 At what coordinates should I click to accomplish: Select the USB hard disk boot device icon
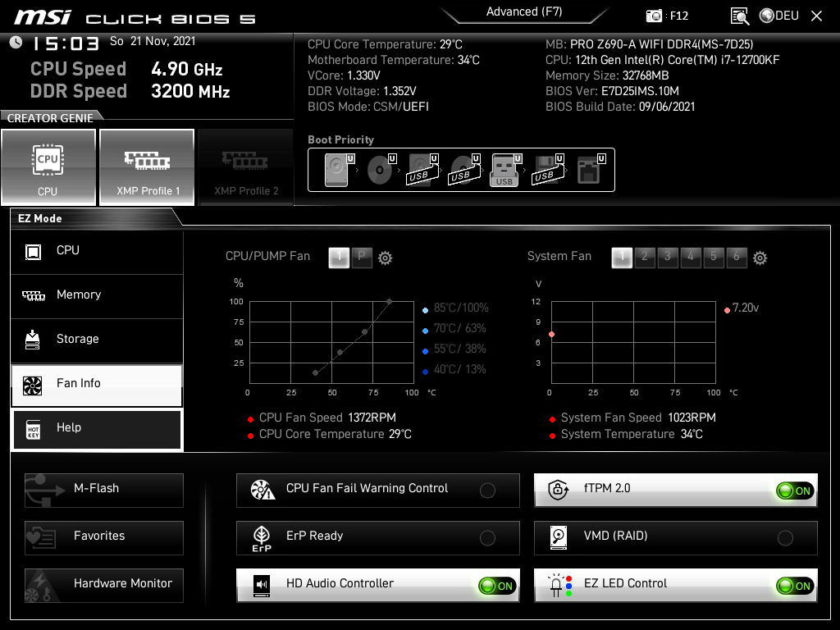coord(423,170)
